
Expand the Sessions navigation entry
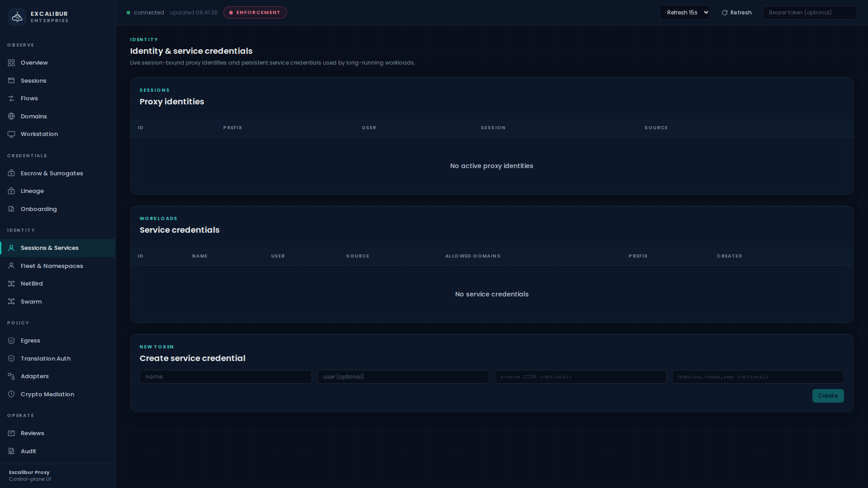[x=34, y=80]
